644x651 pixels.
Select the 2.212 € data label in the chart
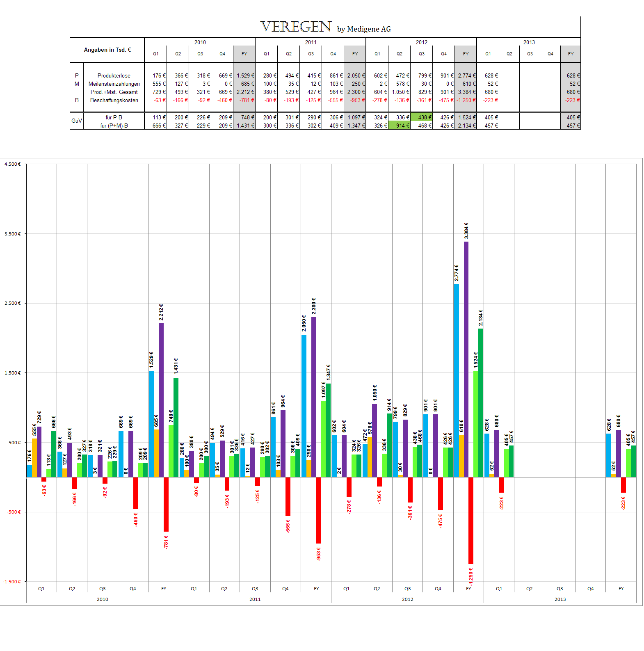click(x=161, y=313)
